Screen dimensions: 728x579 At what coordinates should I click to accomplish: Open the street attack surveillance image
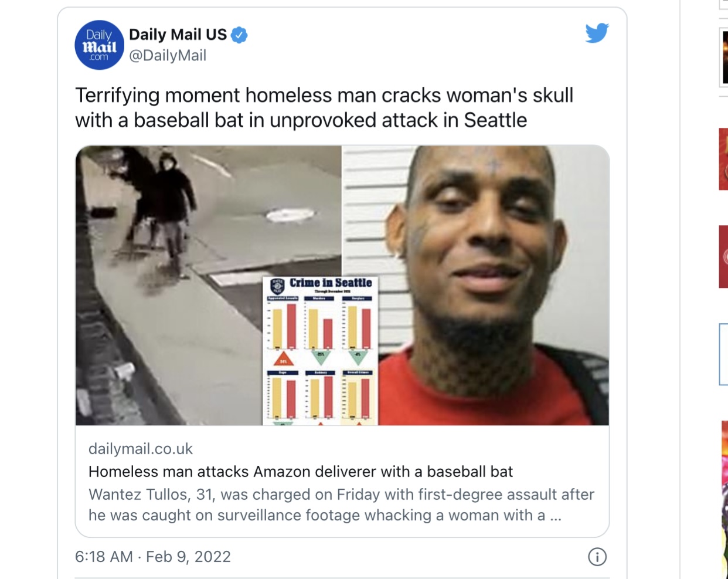208,285
